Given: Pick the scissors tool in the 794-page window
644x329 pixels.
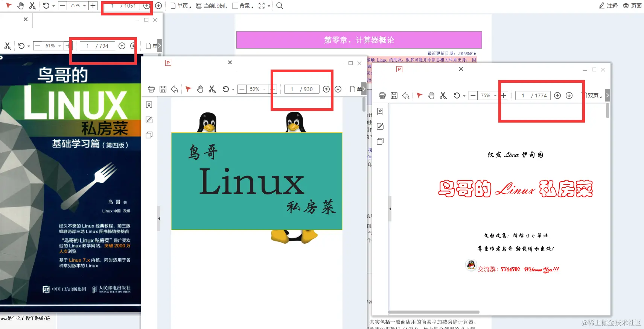Looking at the screenshot, I should [8, 46].
